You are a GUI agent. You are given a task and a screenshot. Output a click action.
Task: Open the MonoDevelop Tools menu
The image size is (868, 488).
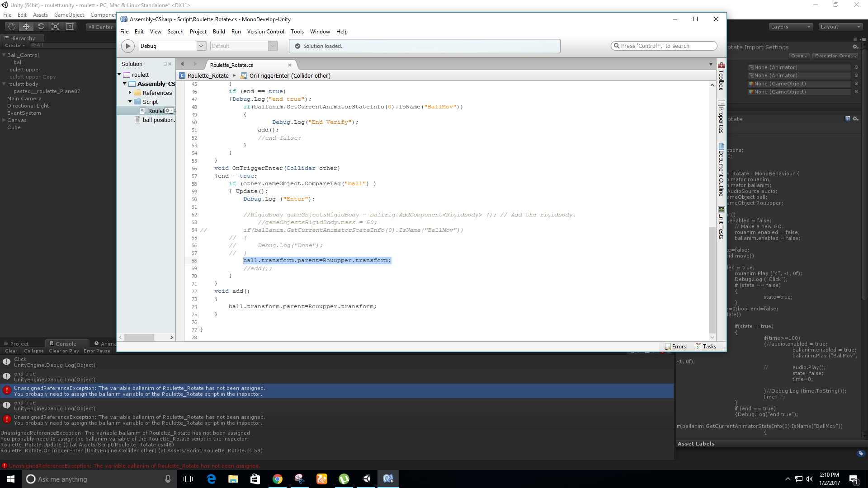pyautogui.click(x=297, y=32)
